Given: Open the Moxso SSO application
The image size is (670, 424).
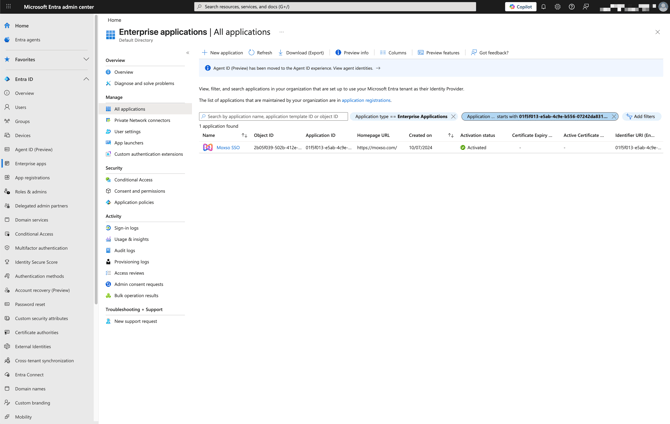Looking at the screenshot, I should [x=228, y=148].
